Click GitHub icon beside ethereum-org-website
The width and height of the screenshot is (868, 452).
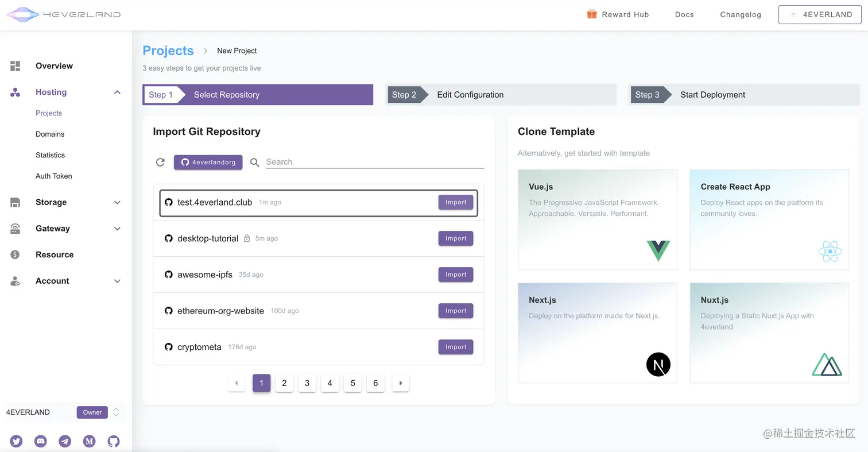[x=169, y=311]
